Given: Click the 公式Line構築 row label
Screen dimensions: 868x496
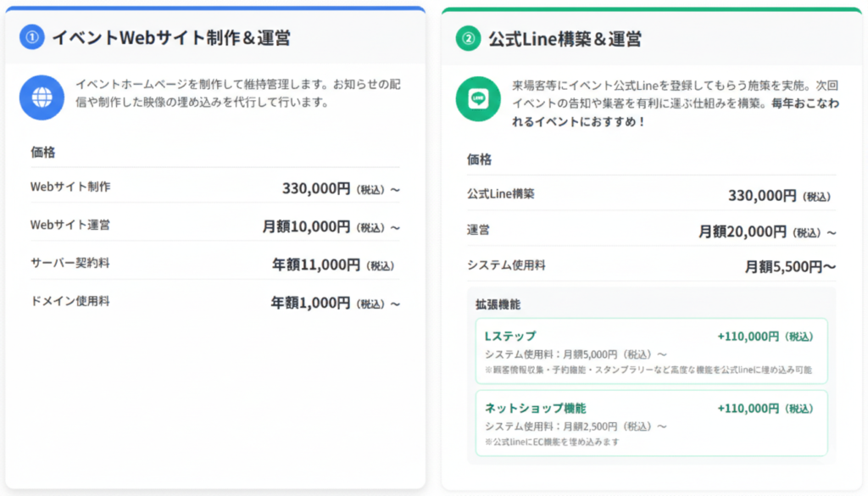Looking at the screenshot, I should [501, 193].
